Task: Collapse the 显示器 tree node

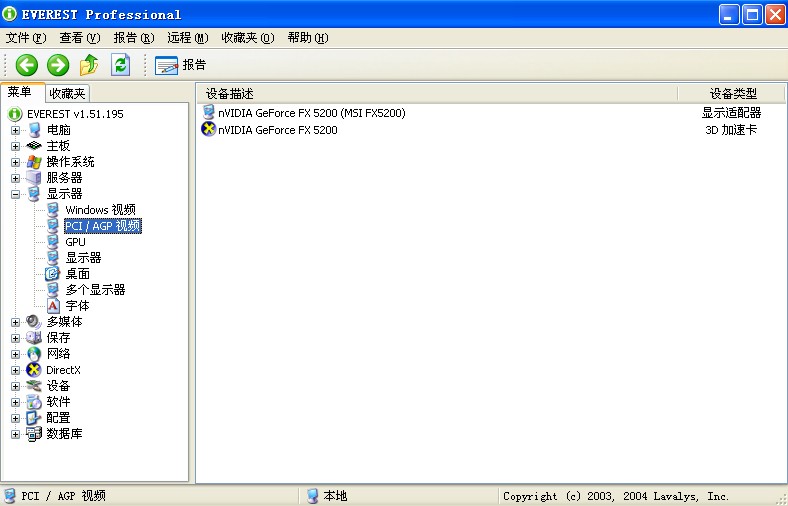Action: (x=16, y=194)
